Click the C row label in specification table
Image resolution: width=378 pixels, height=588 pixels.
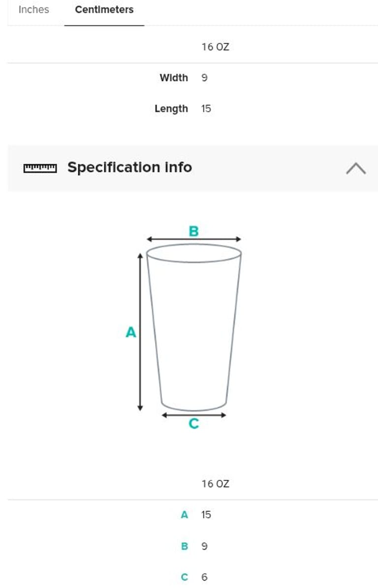tap(185, 577)
